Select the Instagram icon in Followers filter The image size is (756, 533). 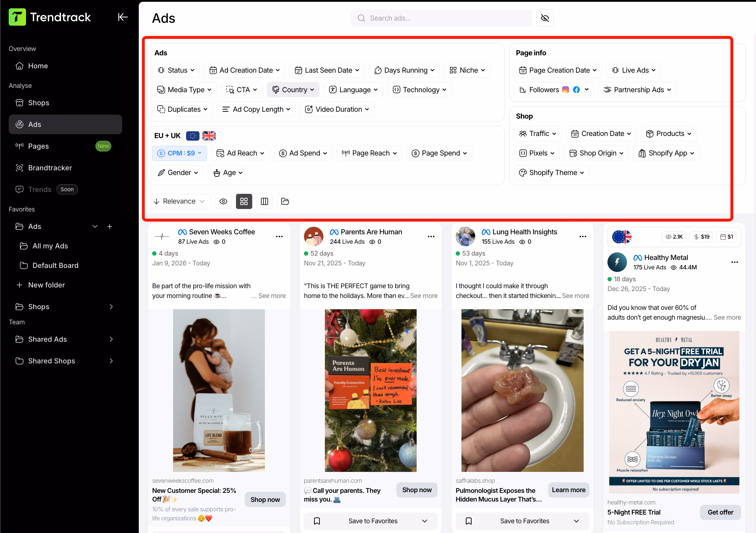click(x=567, y=89)
